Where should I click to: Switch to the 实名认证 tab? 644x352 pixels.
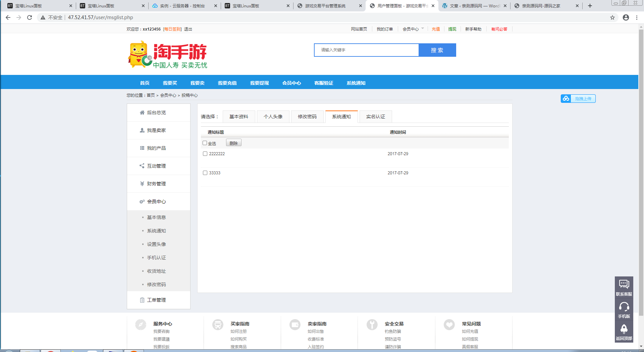point(376,117)
